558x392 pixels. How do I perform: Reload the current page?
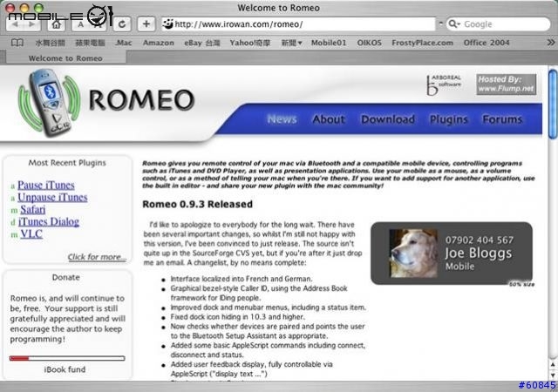pos(122,24)
